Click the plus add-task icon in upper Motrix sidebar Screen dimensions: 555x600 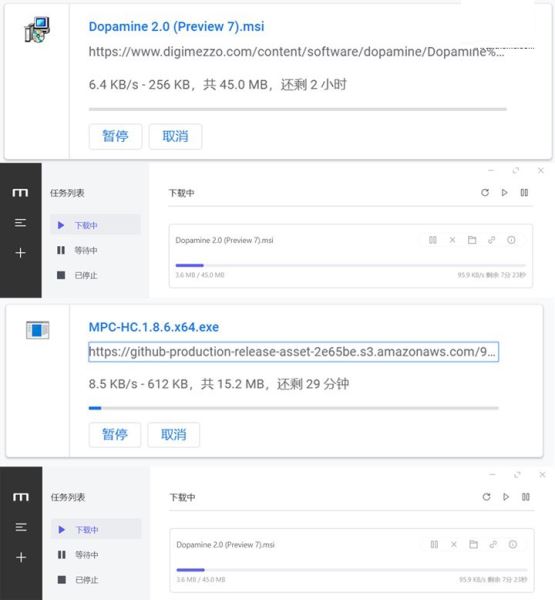click(20, 253)
